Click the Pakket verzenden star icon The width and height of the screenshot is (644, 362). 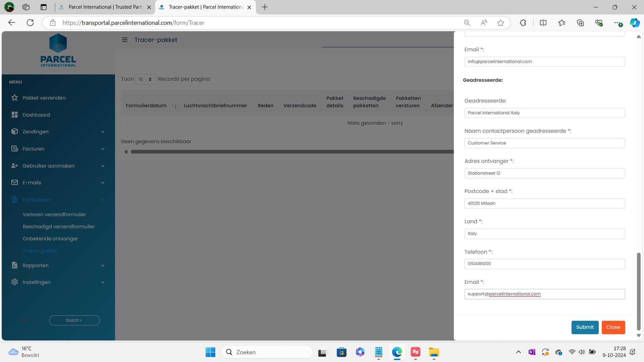coord(14,98)
